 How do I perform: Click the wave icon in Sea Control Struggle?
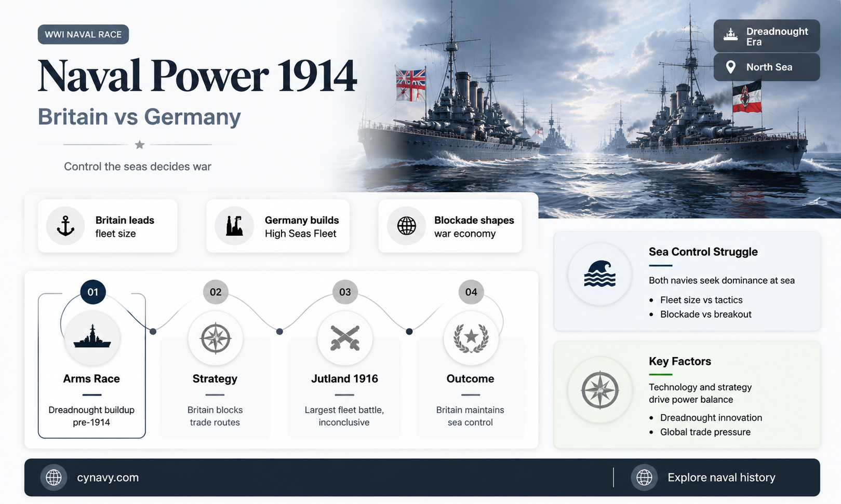click(600, 274)
